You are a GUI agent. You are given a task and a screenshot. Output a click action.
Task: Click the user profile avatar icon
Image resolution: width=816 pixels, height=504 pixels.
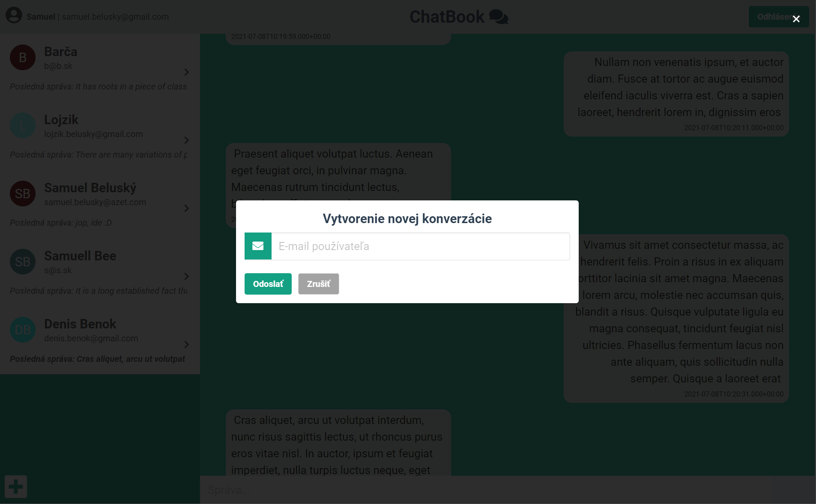pos(14,15)
